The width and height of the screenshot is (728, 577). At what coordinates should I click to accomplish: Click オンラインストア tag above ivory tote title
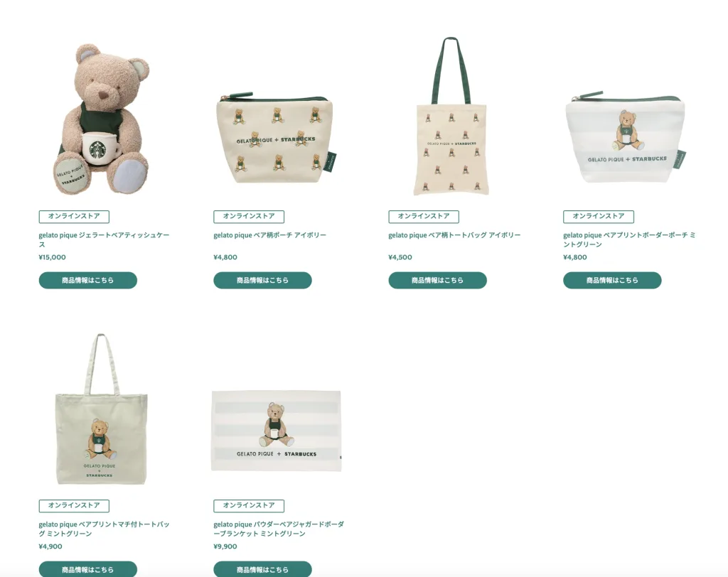(x=424, y=216)
